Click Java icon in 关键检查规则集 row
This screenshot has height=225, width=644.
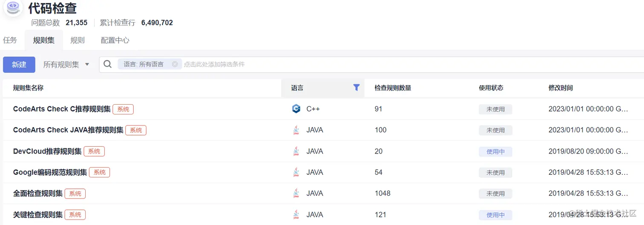pos(296,214)
